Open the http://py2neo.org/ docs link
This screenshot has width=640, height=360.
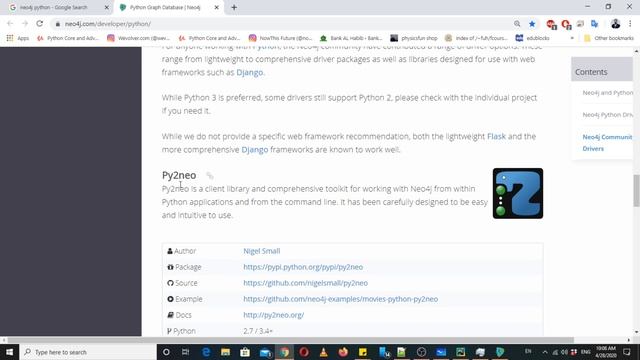point(273,315)
